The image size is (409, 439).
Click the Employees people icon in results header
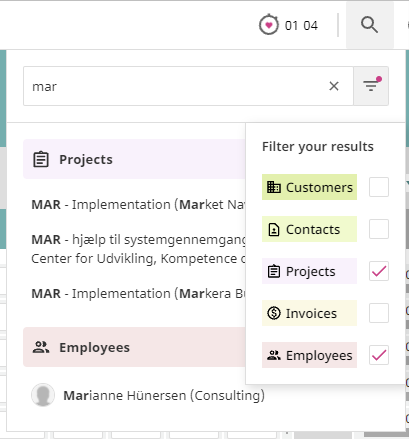point(41,347)
